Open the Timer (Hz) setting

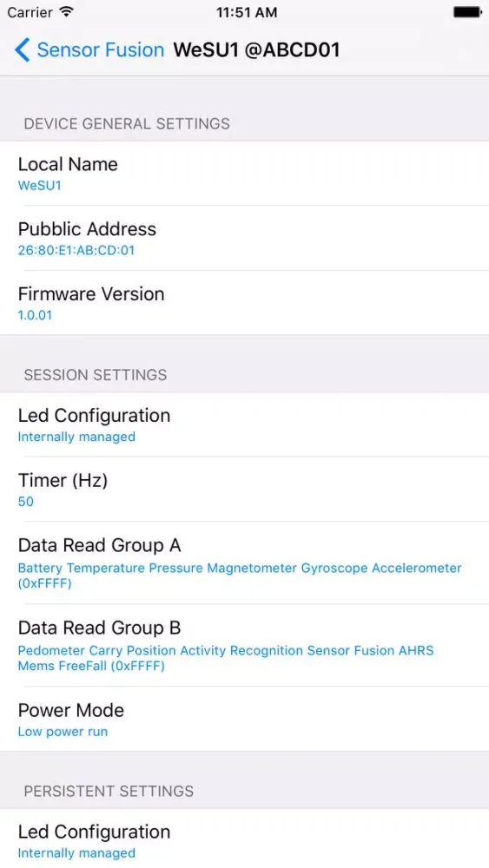pos(244,490)
